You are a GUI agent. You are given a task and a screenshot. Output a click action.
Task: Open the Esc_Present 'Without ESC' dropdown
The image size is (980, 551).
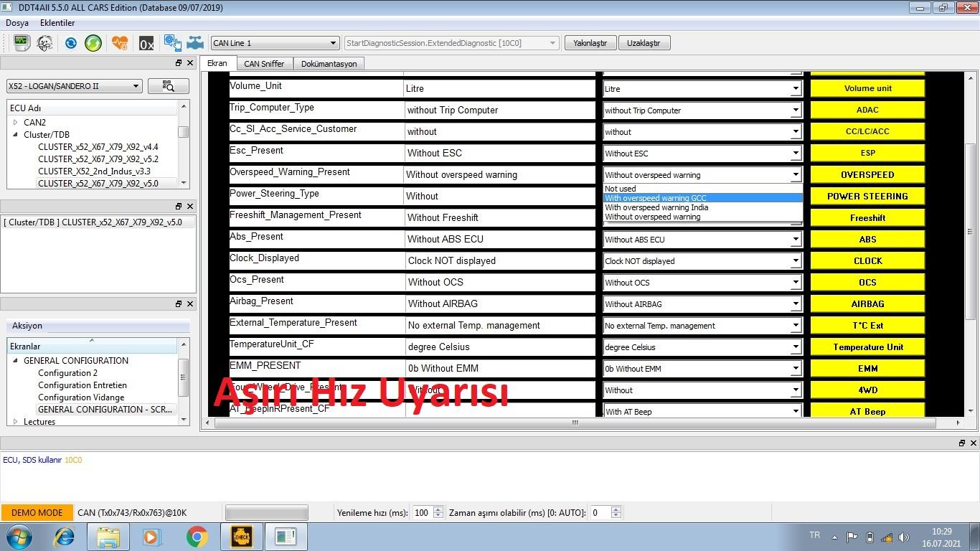coord(795,154)
